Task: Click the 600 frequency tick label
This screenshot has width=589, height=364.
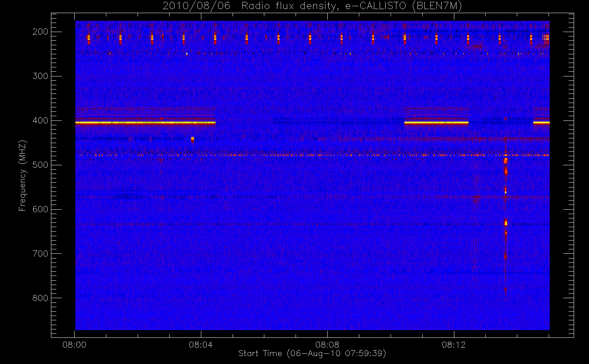Action: click(40, 209)
